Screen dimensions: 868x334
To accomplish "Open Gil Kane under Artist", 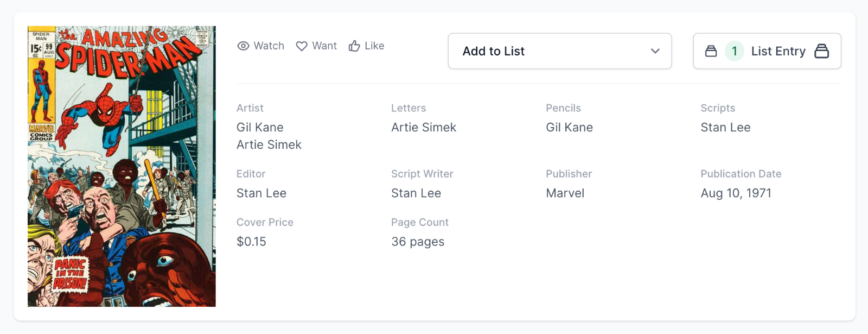I will [260, 128].
